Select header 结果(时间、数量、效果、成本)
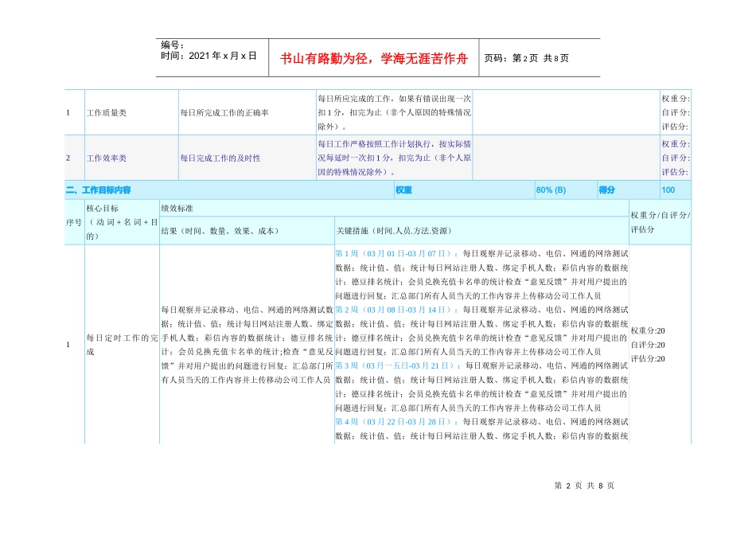The image size is (756, 535). [220, 231]
